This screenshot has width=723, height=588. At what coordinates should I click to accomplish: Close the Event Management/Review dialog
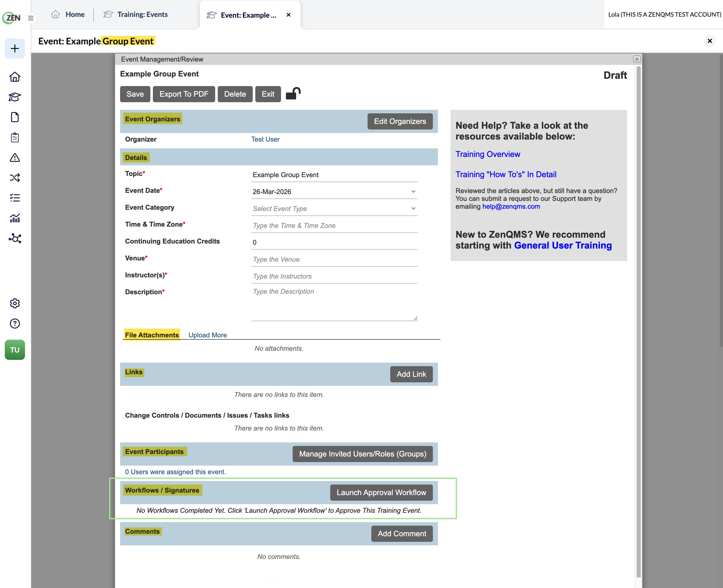[x=637, y=59]
